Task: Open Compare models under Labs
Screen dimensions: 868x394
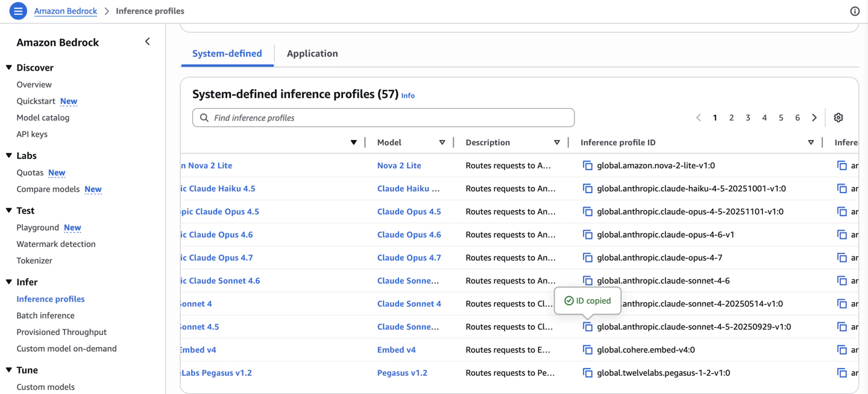Action: pos(48,189)
